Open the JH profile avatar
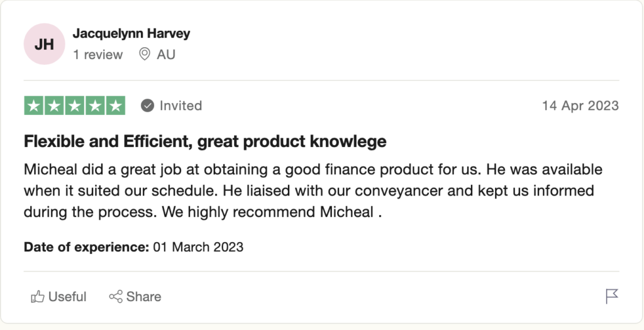The image size is (644, 330). pos(44,44)
